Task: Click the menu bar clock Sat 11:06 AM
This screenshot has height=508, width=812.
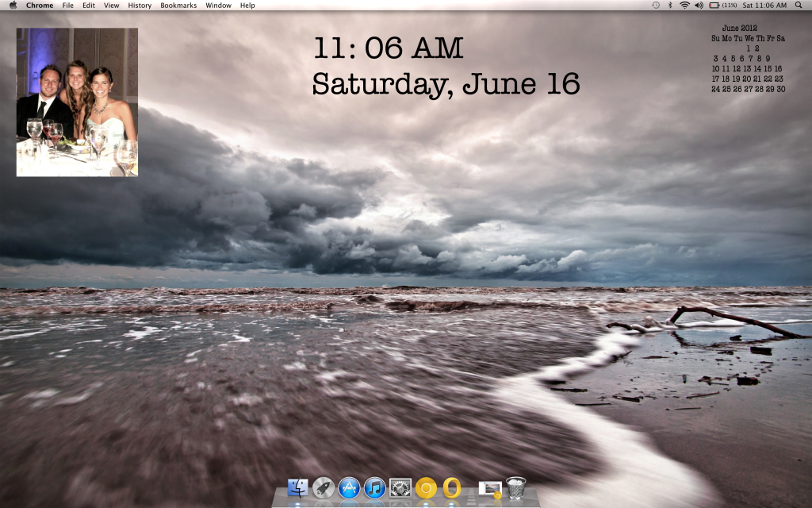Action: [764, 6]
